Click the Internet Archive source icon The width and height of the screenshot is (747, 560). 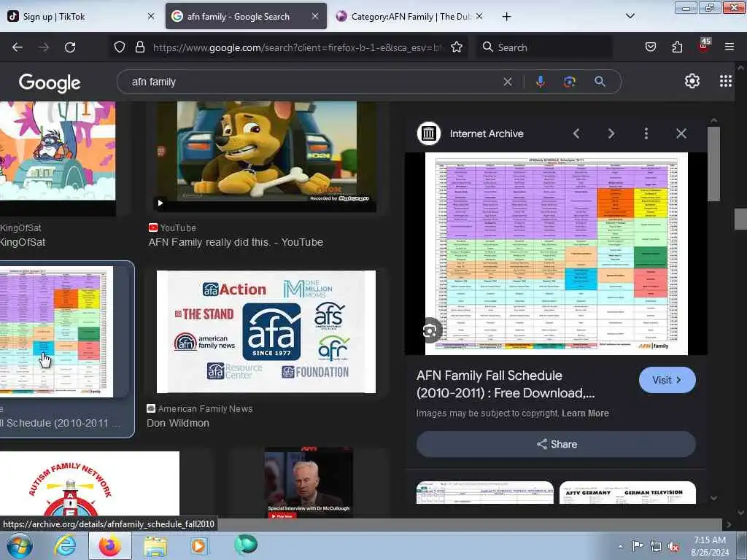click(429, 133)
